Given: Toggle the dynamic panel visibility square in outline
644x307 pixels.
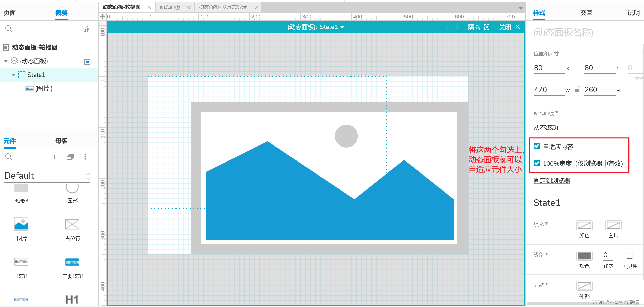Looking at the screenshot, I should [x=87, y=62].
